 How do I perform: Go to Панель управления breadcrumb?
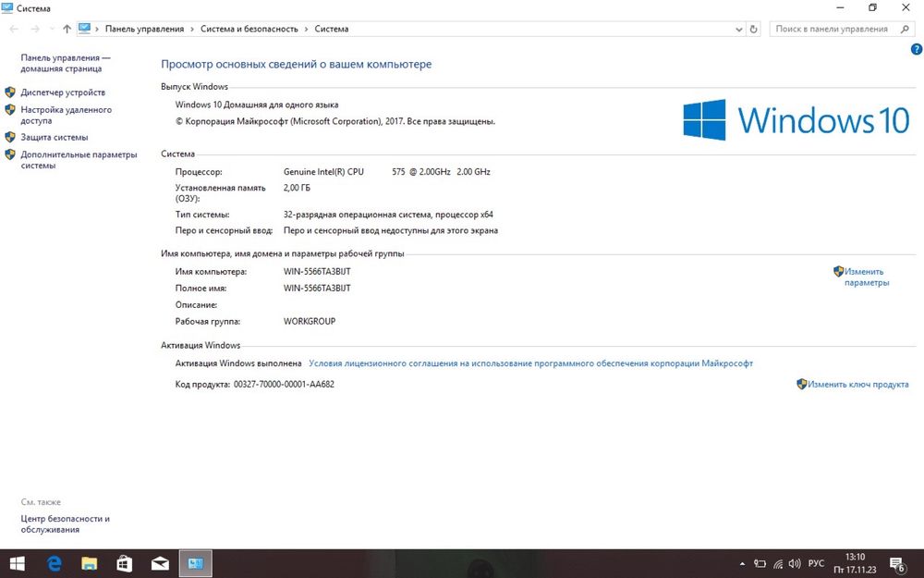(144, 29)
